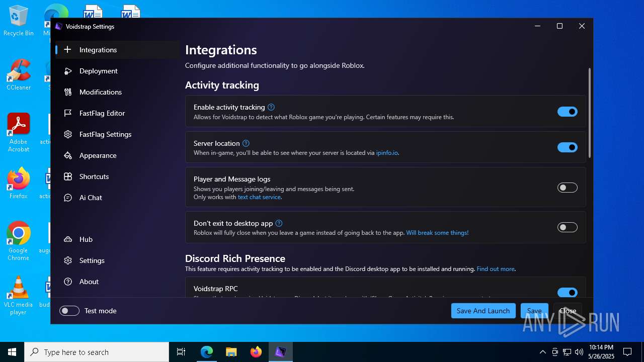644x362 pixels.
Task: Click the Discord Rich Presence heading
Action: pyautogui.click(x=235, y=258)
